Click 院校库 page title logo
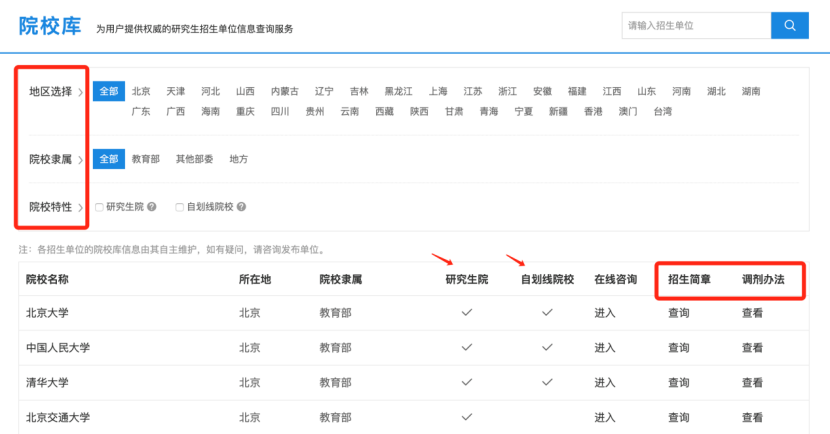The image size is (830, 434). coord(49,26)
